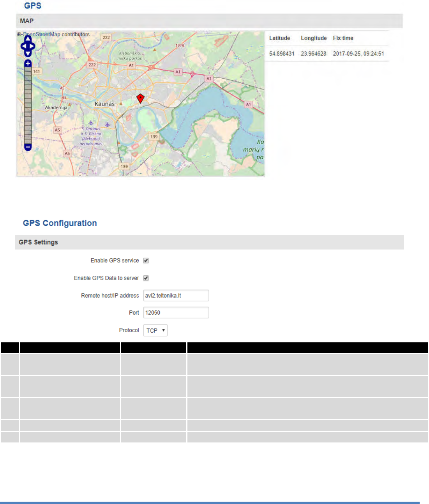The image size is (429, 504).
Task: Toggle the Enable GPS service checkbox
Action: click(x=146, y=261)
